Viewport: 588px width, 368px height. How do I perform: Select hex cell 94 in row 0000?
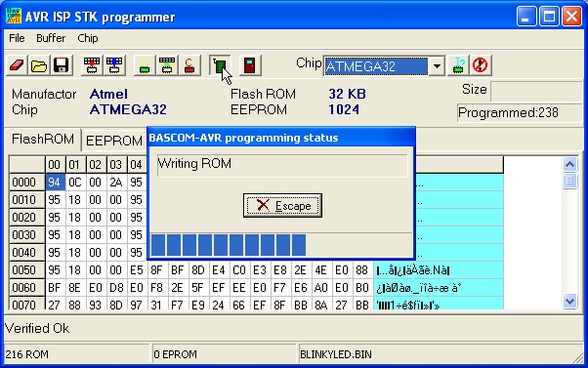pyautogui.click(x=55, y=183)
